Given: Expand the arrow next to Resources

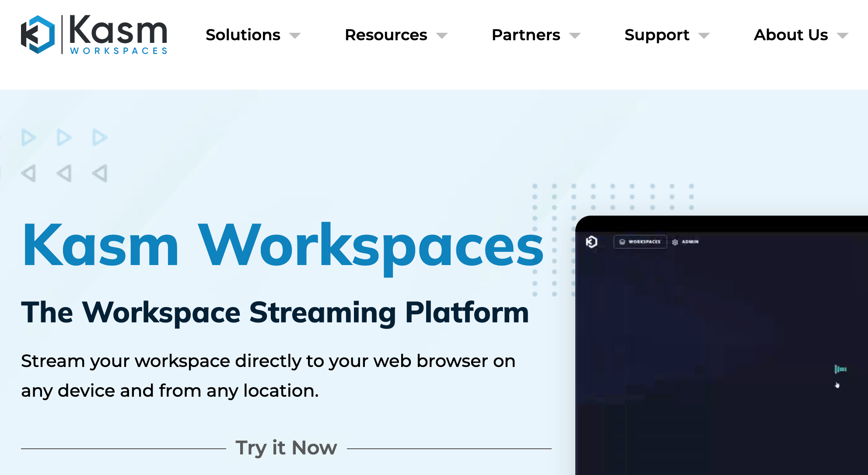Looking at the screenshot, I should coord(442,36).
